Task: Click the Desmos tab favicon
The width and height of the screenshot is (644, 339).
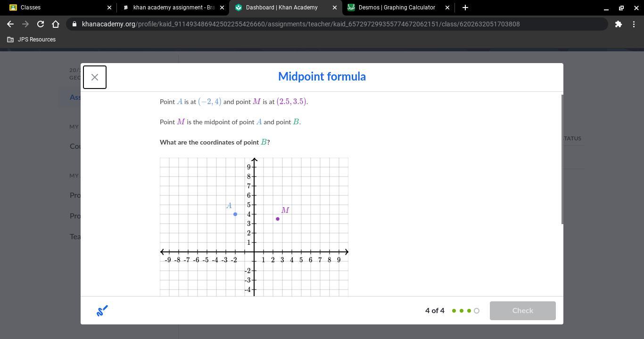Action: tap(351, 8)
